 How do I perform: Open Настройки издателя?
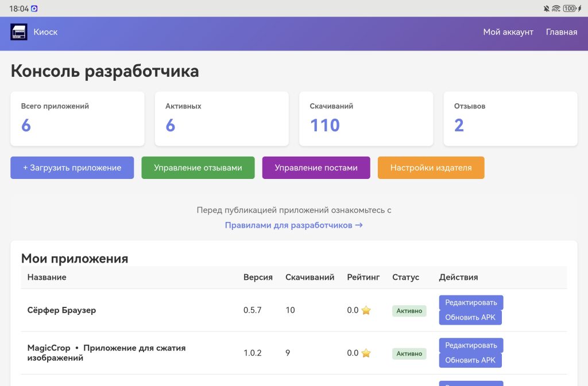(x=431, y=168)
